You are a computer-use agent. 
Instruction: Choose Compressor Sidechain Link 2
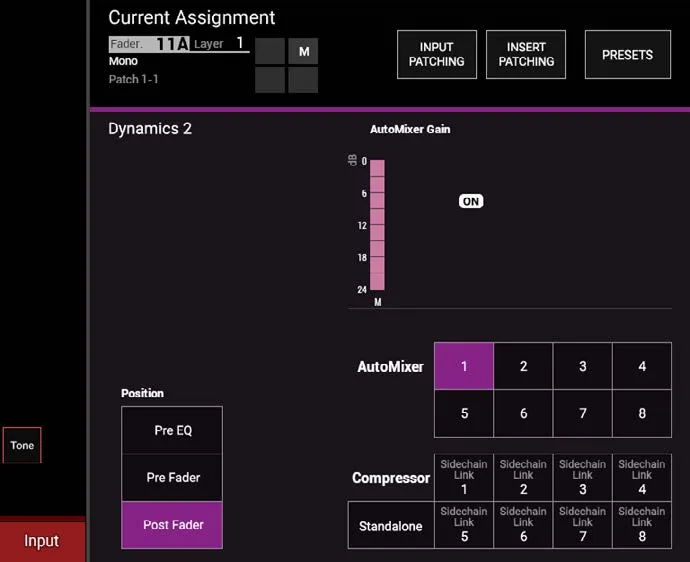pos(523,477)
